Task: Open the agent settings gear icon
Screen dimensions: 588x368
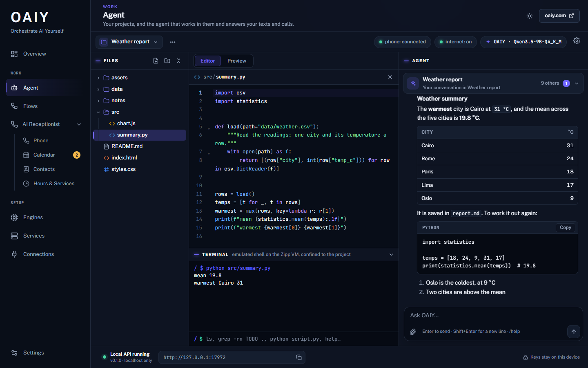Action: [577, 41]
